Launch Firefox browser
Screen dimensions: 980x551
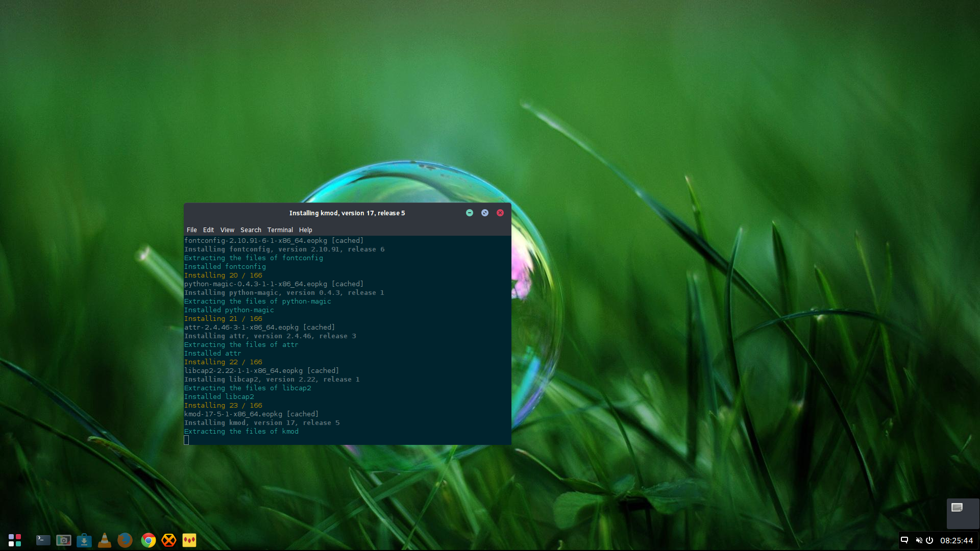click(x=125, y=540)
